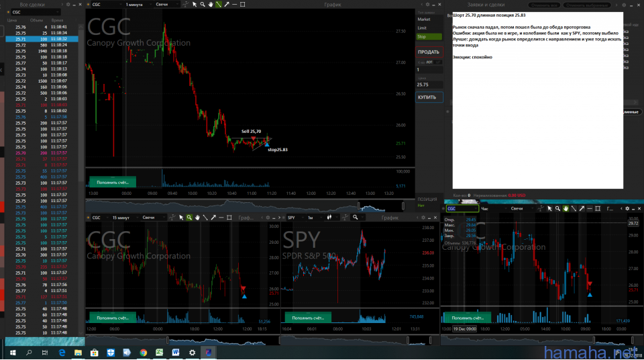Activate zoom magnifier in the 1-minute CGC chart
644x360 pixels.
point(203,5)
